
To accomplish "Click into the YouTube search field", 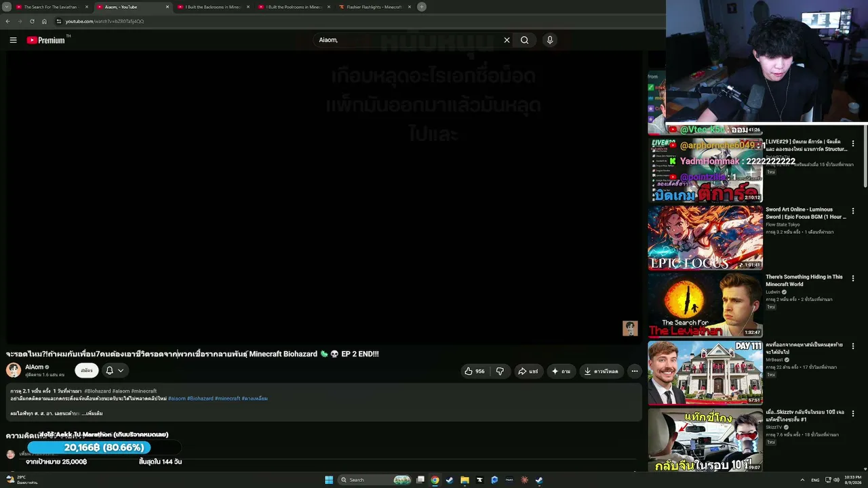I will point(407,40).
